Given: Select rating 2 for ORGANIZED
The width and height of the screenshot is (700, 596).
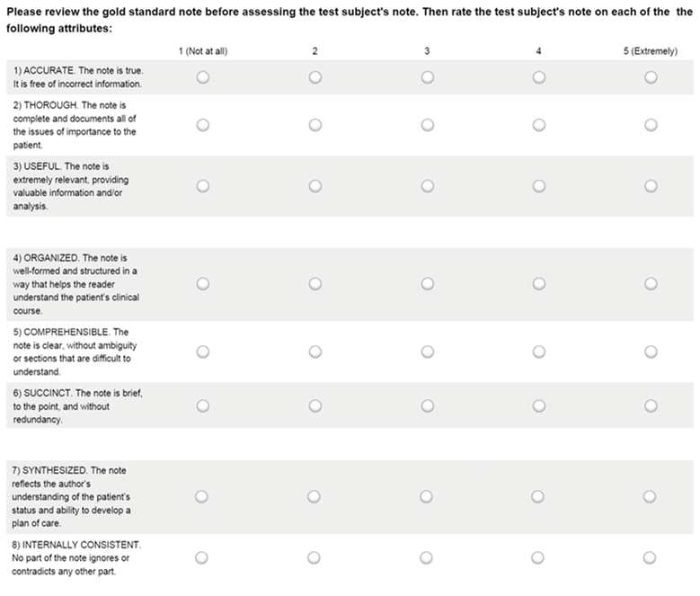Looking at the screenshot, I should click(315, 283).
